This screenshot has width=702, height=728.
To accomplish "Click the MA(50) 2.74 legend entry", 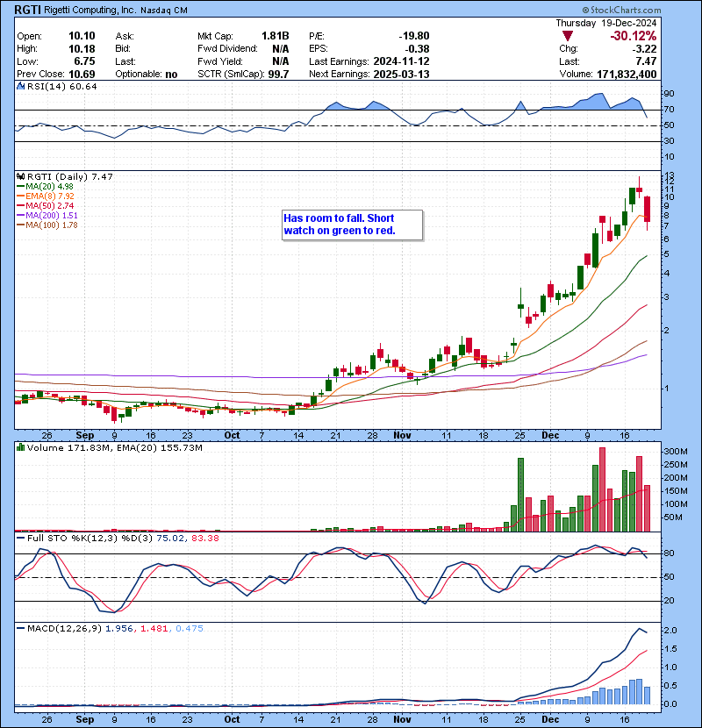I will point(45,205).
